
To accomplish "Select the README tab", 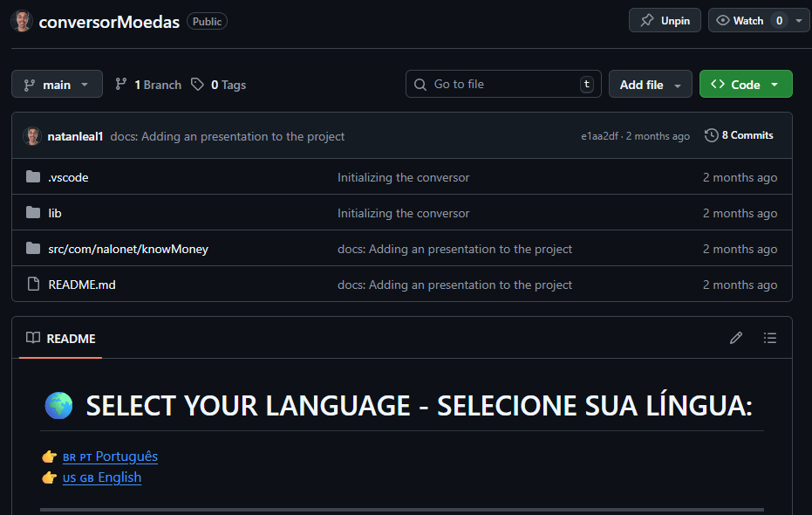I will click(61, 338).
